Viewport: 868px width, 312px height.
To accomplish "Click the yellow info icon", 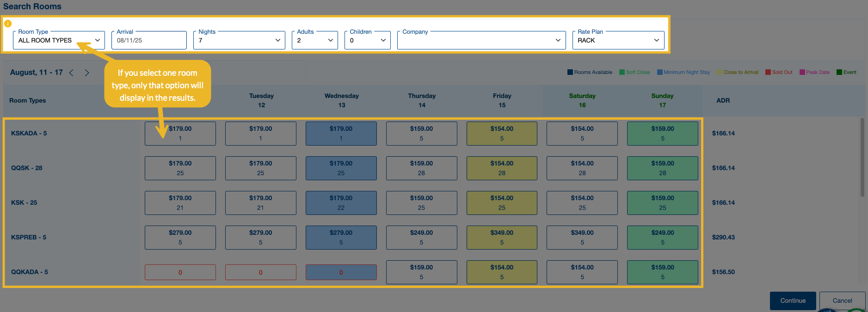I will pos(8,24).
